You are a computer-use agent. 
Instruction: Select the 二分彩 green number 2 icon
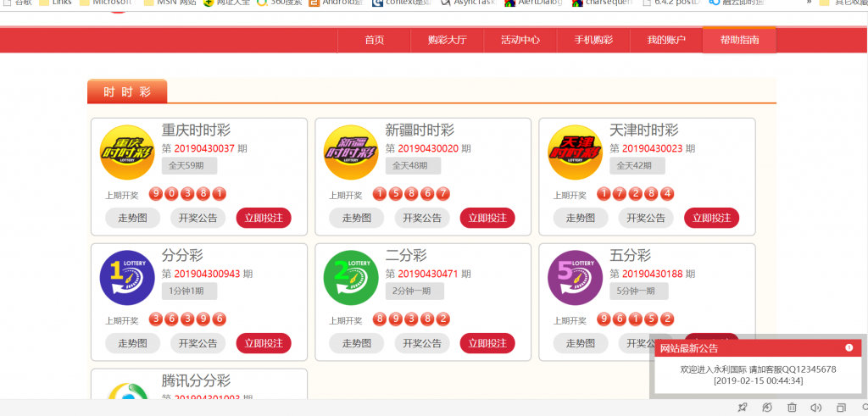coord(351,278)
